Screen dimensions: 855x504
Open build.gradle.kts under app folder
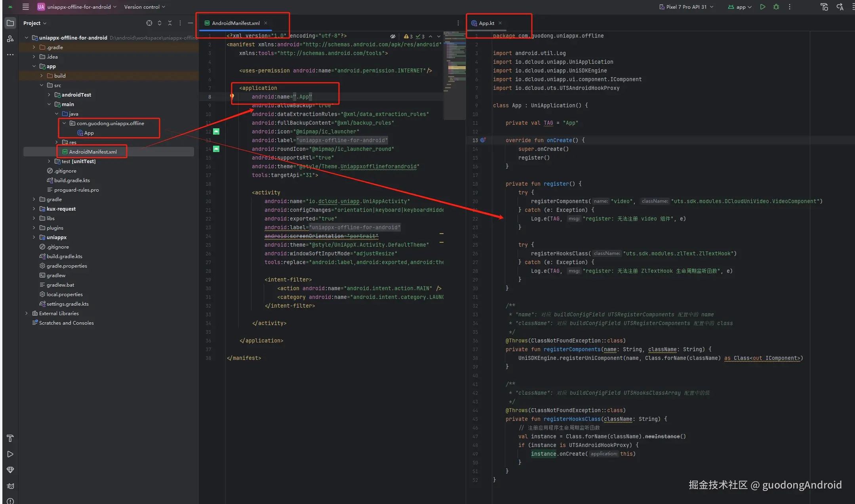tap(72, 180)
